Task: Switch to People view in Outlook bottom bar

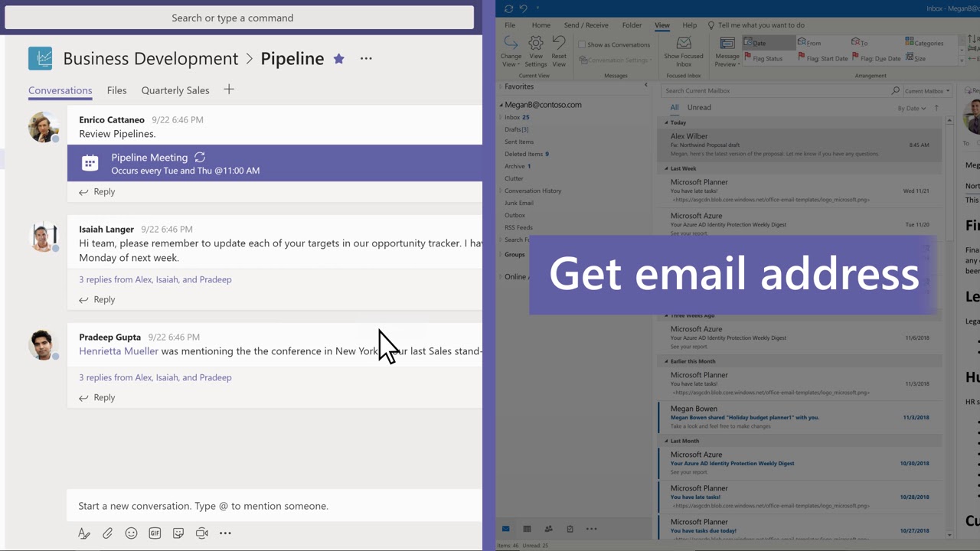Action: 548,529
